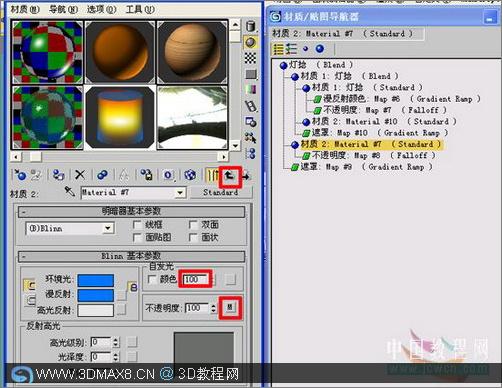Viewport: 502px width, 388px height.
Task: Toggle the 自发光 颜色 checkbox
Action: [x=152, y=279]
